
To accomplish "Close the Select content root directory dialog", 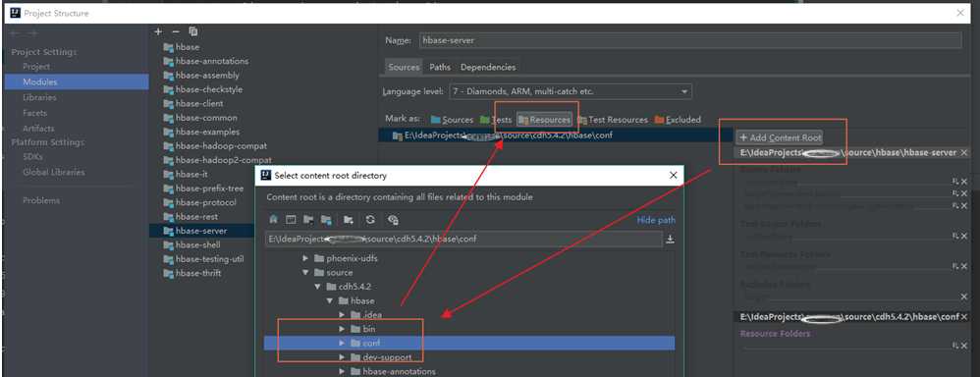I will pyautogui.click(x=673, y=176).
